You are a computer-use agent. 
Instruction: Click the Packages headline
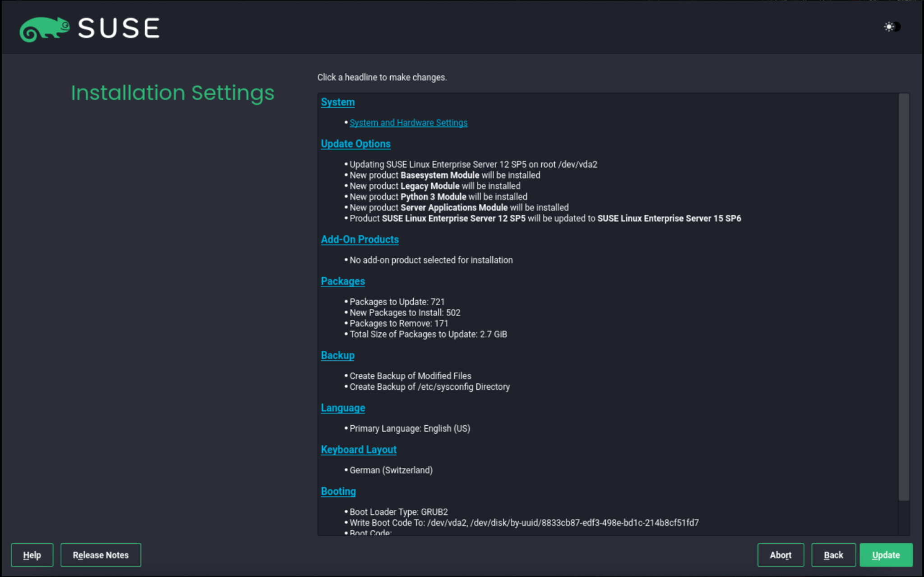(x=342, y=281)
